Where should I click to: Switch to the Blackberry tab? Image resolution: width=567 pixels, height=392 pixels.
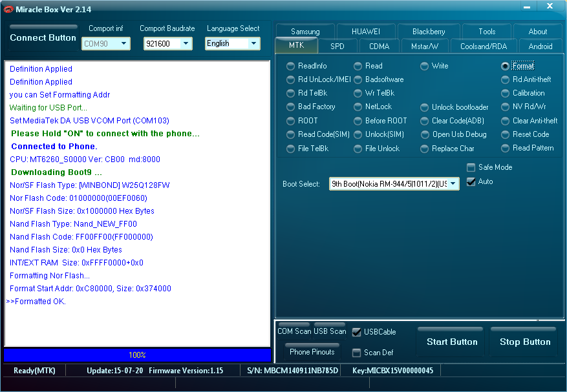(429, 32)
